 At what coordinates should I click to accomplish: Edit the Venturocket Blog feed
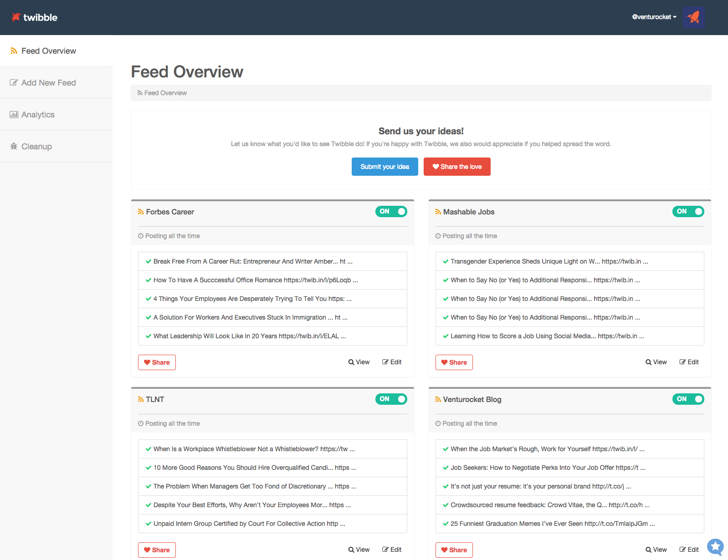689,550
